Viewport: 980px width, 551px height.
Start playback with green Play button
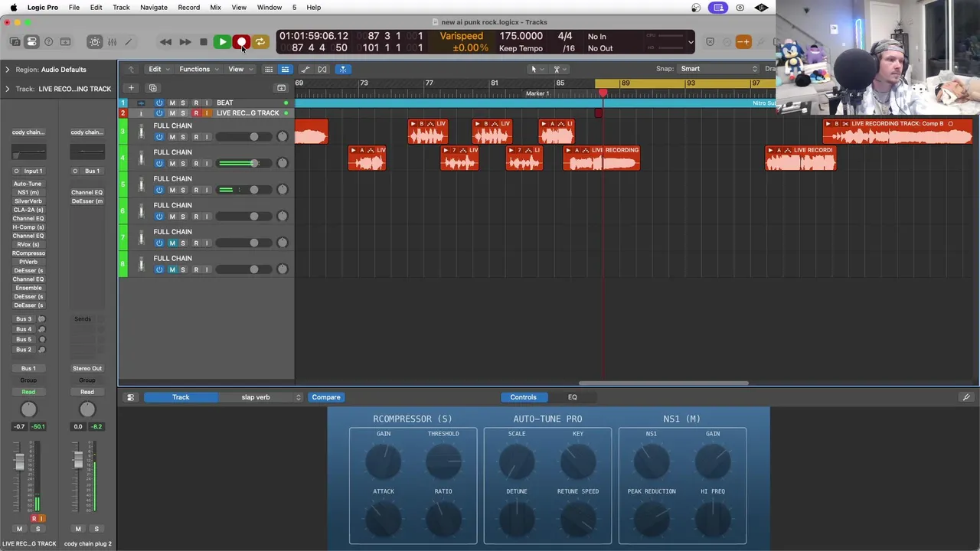(222, 42)
